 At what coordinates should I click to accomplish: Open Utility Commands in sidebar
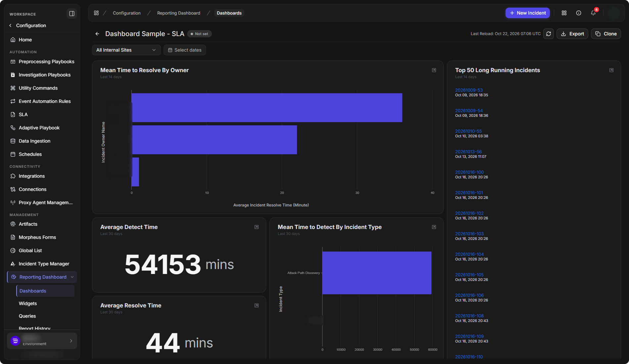tap(42, 88)
